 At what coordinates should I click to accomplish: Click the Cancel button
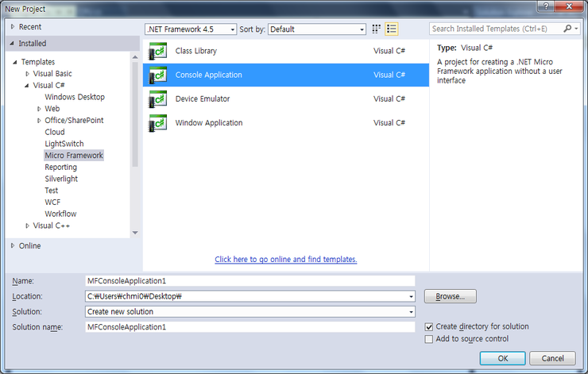click(x=552, y=358)
